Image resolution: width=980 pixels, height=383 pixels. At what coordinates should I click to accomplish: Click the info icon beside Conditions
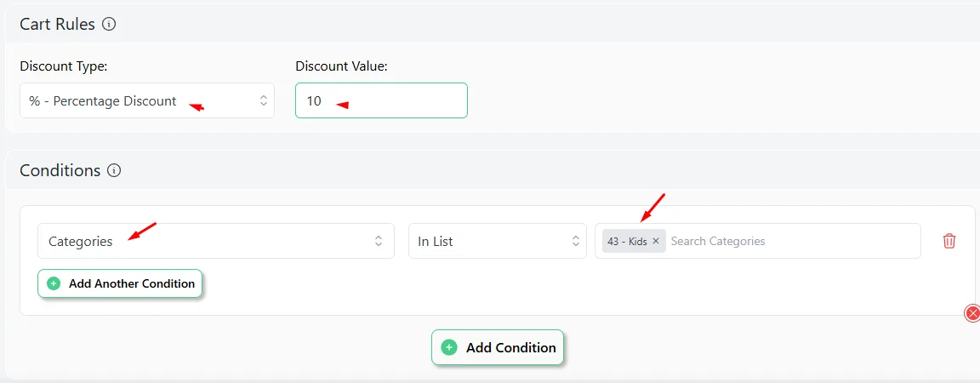[114, 170]
